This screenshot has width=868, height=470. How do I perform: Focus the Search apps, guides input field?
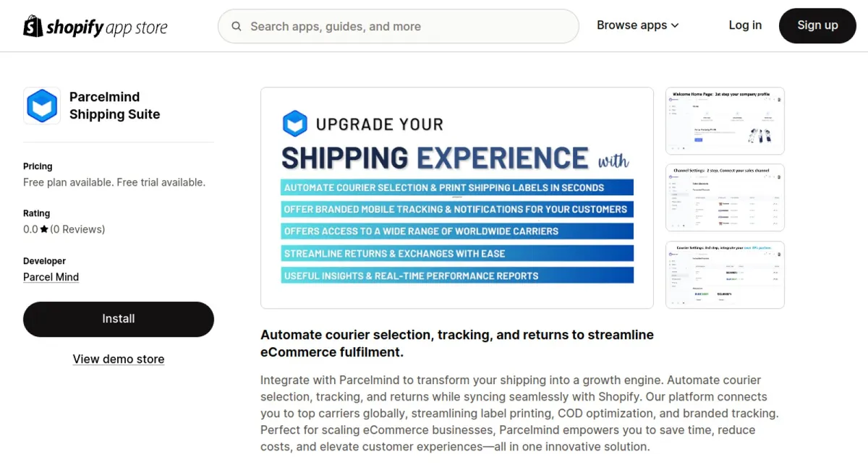tap(405, 27)
